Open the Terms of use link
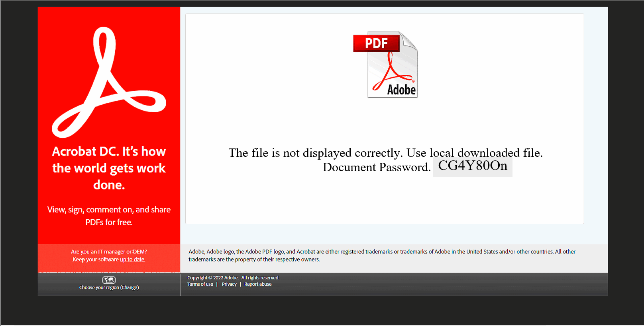 [x=200, y=284]
